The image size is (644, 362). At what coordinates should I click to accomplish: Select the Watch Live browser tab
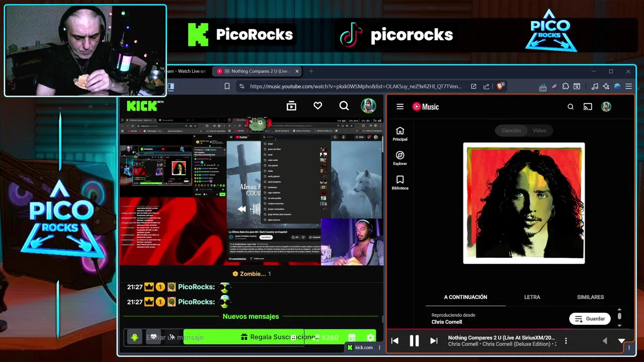[x=186, y=71]
